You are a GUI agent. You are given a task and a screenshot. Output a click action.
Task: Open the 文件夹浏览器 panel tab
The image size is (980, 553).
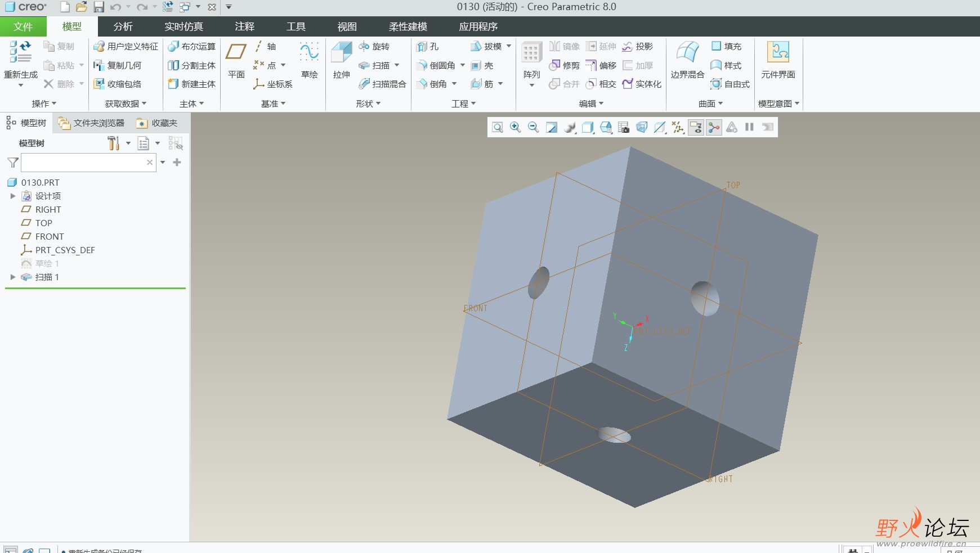[x=92, y=123]
